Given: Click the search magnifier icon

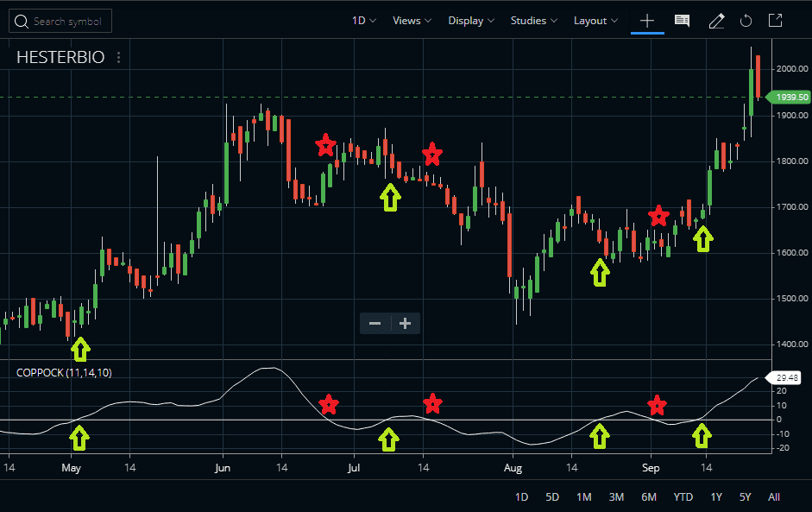Looking at the screenshot, I should pos(22,22).
